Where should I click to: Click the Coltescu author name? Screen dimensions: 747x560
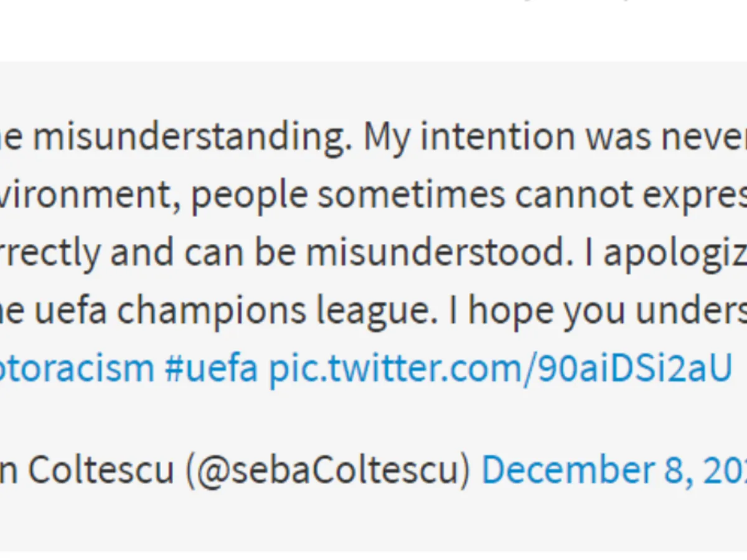[101, 470]
